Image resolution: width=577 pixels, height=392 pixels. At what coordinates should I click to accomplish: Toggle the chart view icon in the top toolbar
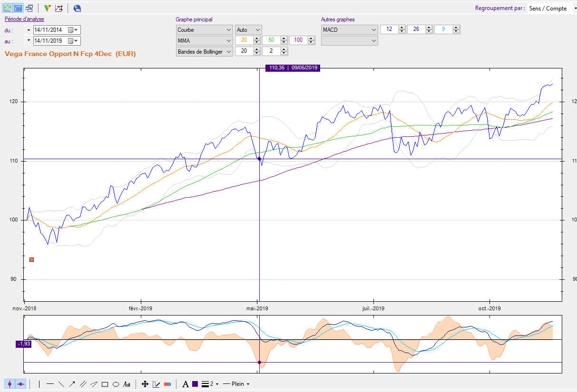tap(8, 8)
